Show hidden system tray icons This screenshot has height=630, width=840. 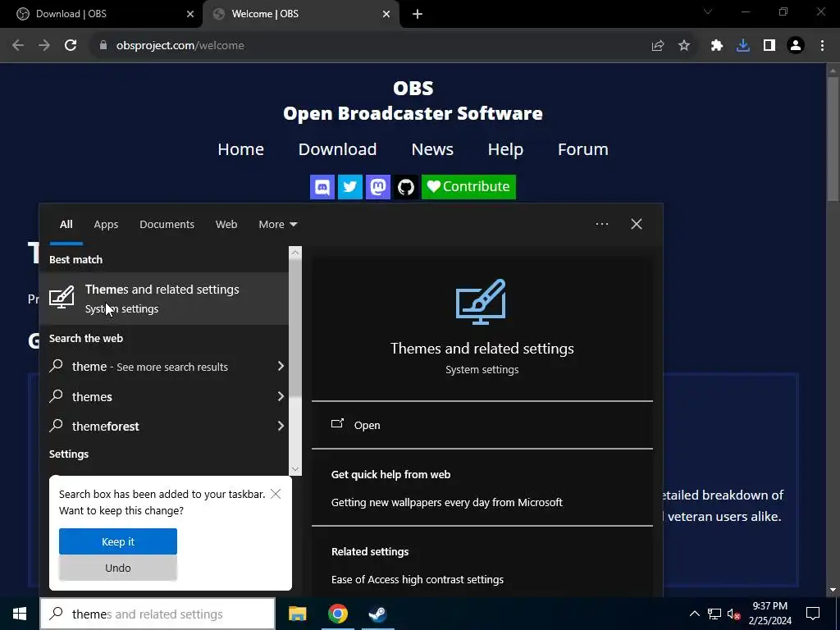tap(694, 614)
